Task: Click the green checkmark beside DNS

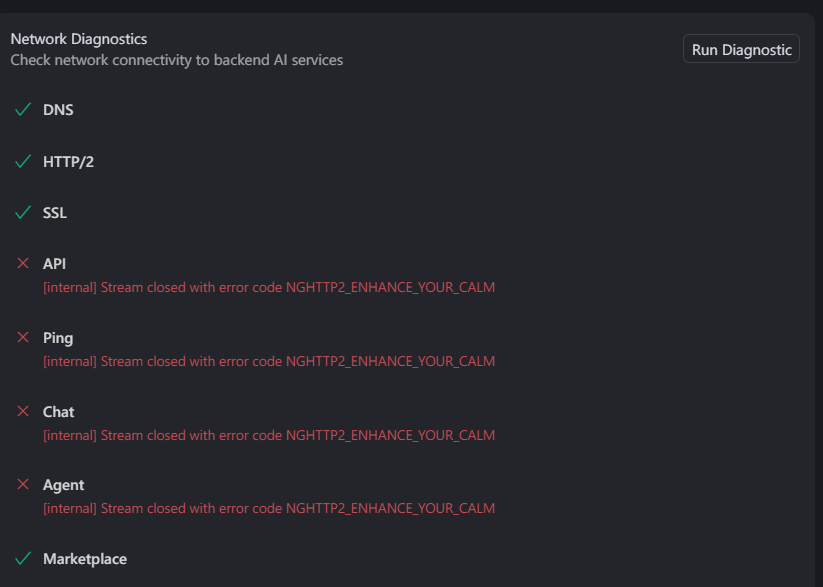Action: [x=23, y=109]
